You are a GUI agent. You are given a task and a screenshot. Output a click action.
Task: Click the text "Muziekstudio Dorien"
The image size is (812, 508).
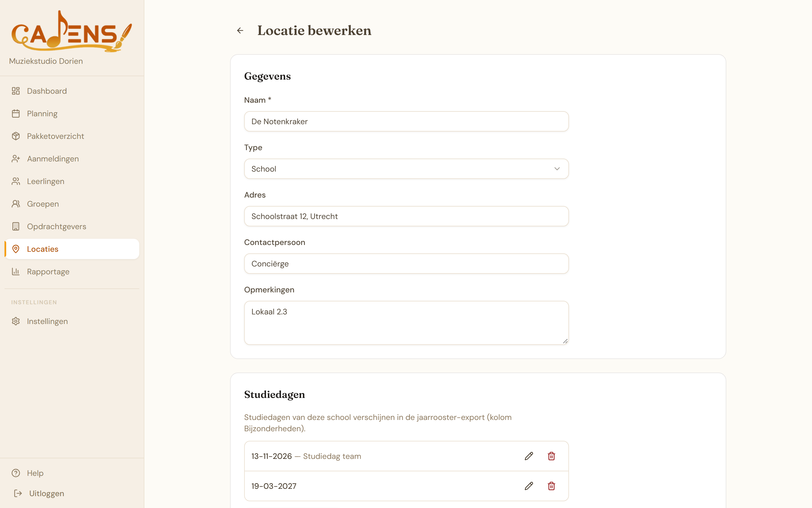pyautogui.click(x=46, y=61)
